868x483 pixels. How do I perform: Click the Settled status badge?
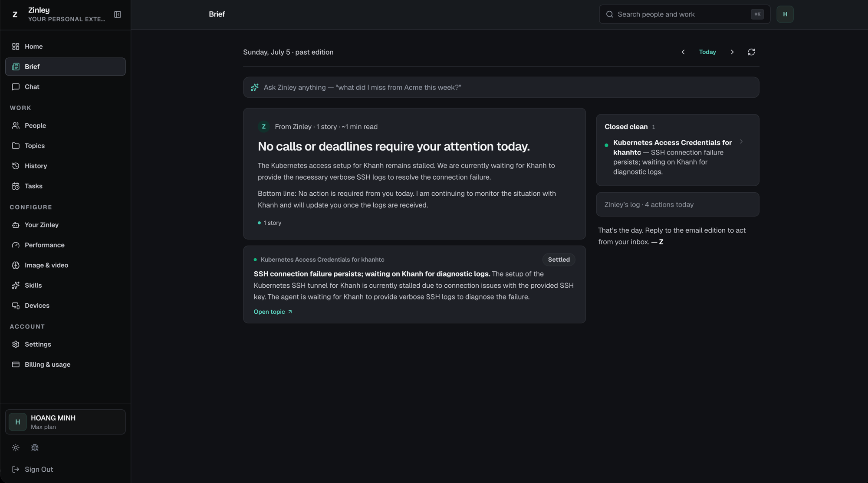[x=559, y=260]
